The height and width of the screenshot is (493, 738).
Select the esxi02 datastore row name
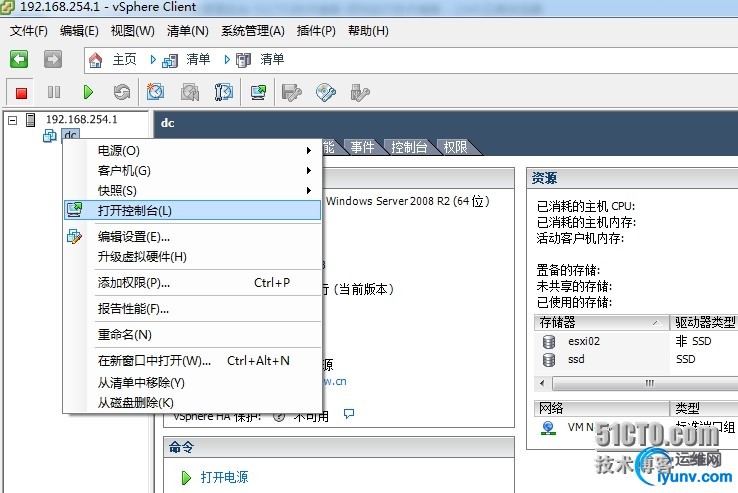click(584, 341)
